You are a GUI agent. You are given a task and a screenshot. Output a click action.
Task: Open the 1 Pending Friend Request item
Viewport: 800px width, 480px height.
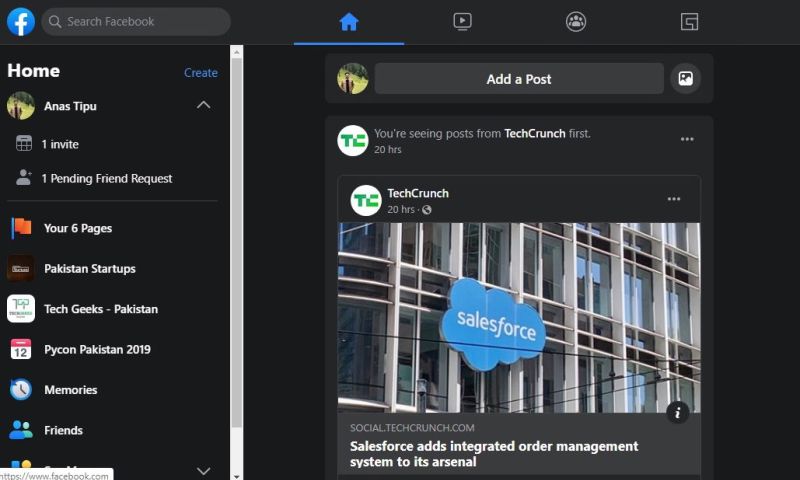(x=106, y=178)
